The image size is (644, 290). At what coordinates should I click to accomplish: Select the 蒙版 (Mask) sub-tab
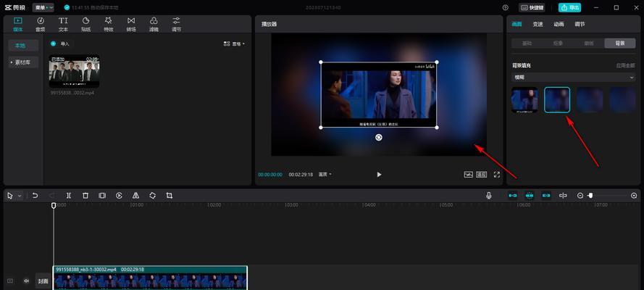[589, 43]
